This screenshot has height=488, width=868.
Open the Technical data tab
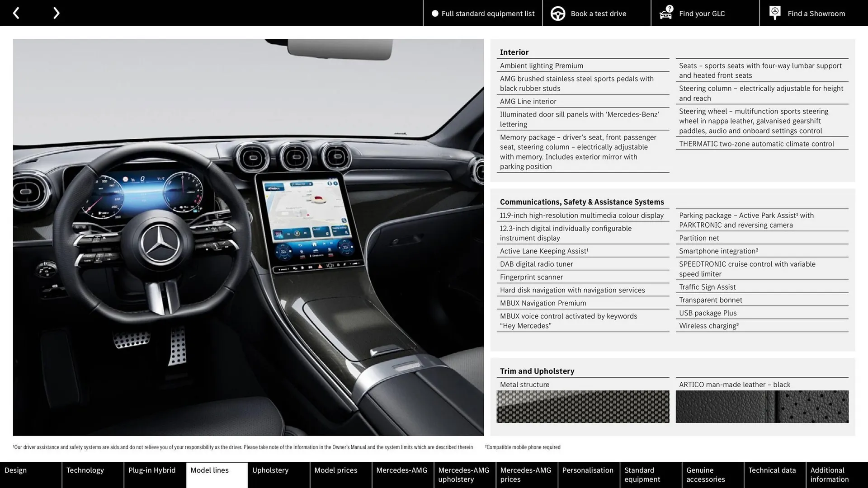pyautogui.click(x=772, y=470)
